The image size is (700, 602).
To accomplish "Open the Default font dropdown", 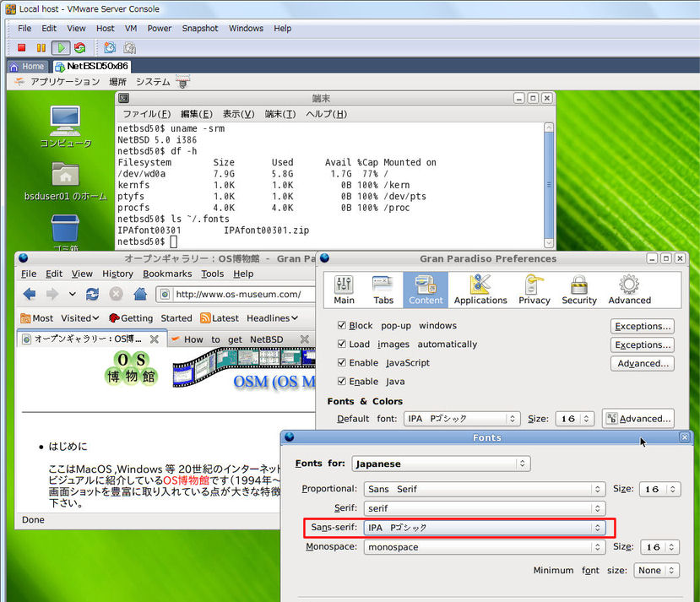I will (x=462, y=419).
